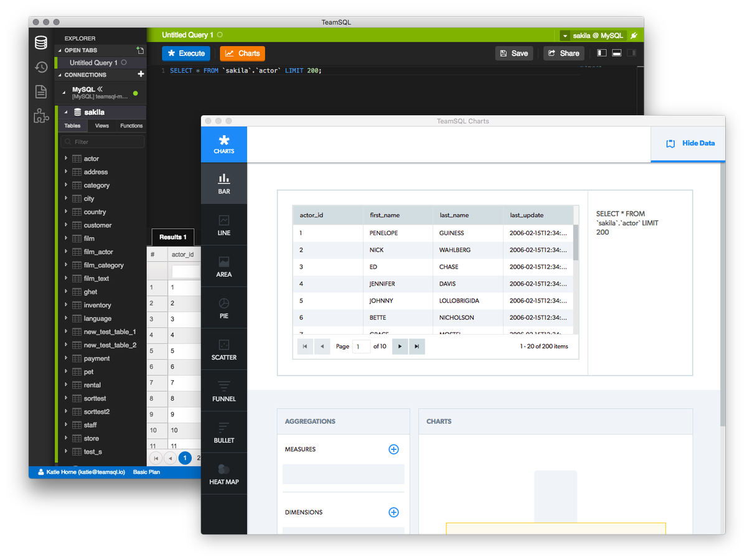Image resolution: width=747 pixels, height=560 pixels.
Task: Open the saved queries document icon
Action: pyautogui.click(x=41, y=91)
